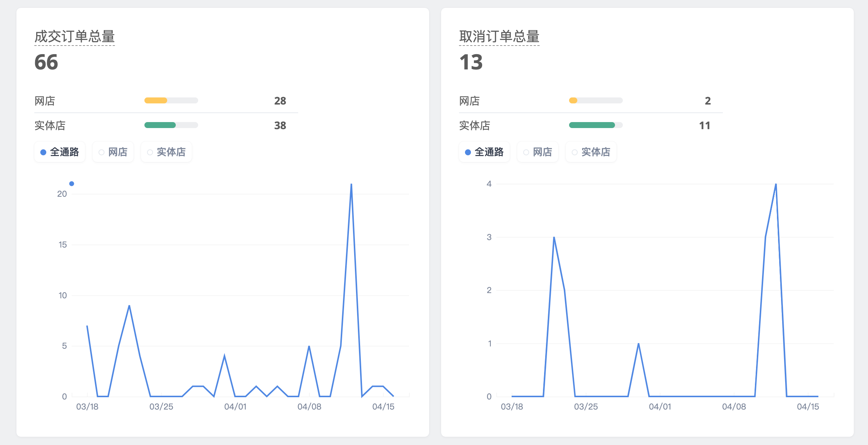The width and height of the screenshot is (868, 445).
Task: Click the 取消订单总量 title
Action: tap(499, 37)
